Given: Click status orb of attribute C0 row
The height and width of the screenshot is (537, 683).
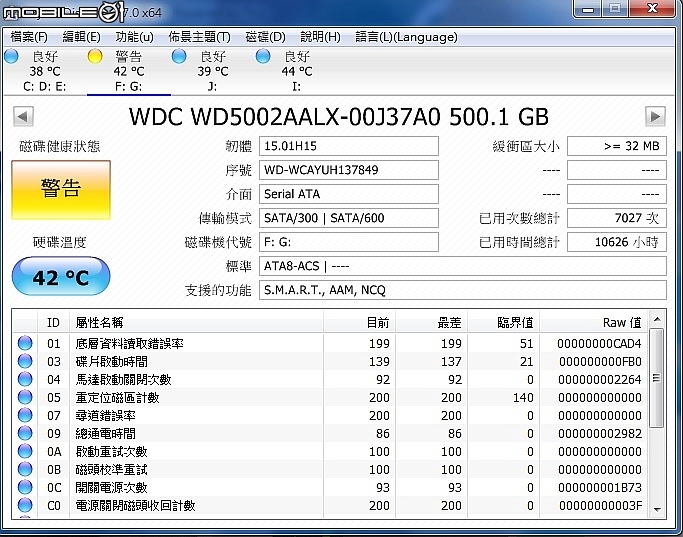Looking at the screenshot, I should click(x=25, y=505).
